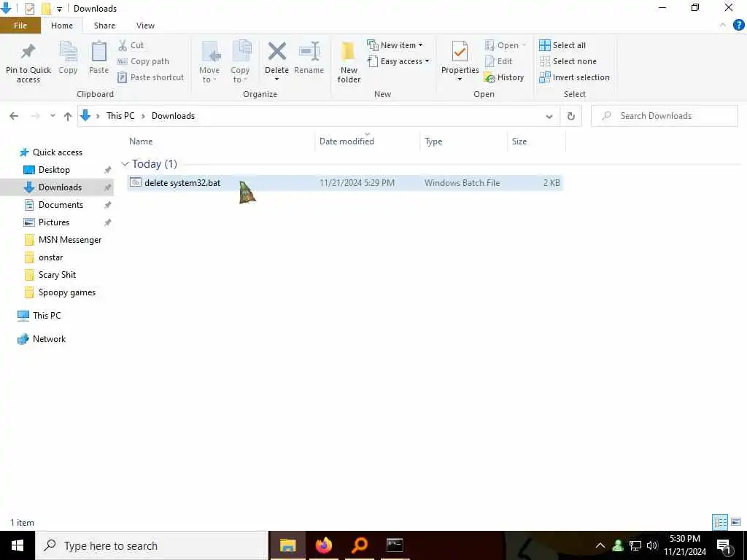The image size is (747, 560).
Task: Click Downloads in the address path
Action: (x=173, y=116)
